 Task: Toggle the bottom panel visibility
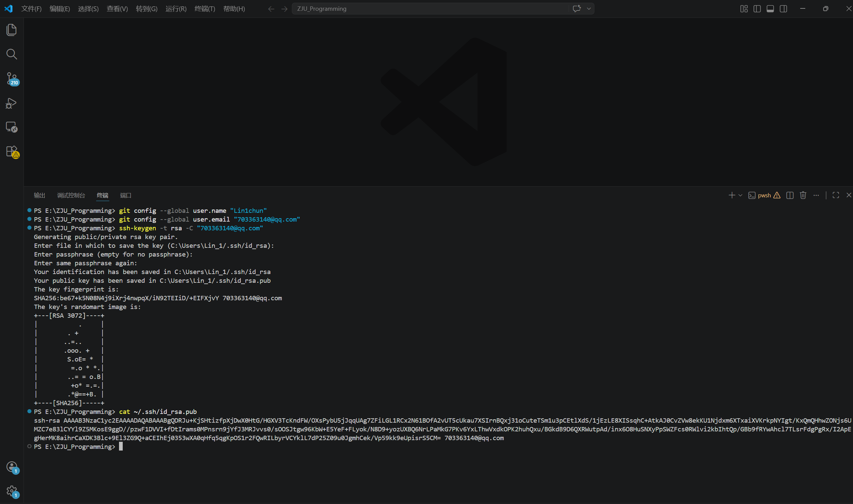pyautogui.click(x=770, y=9)
